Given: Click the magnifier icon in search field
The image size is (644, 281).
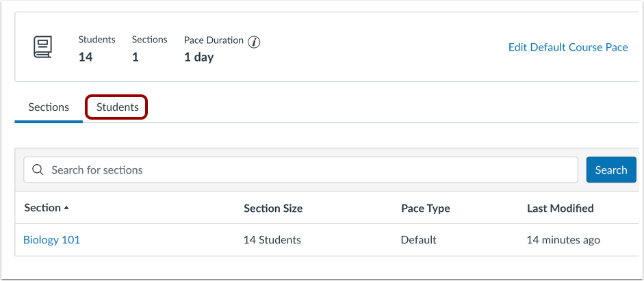Looking at the screenshot, I should 38,170.
